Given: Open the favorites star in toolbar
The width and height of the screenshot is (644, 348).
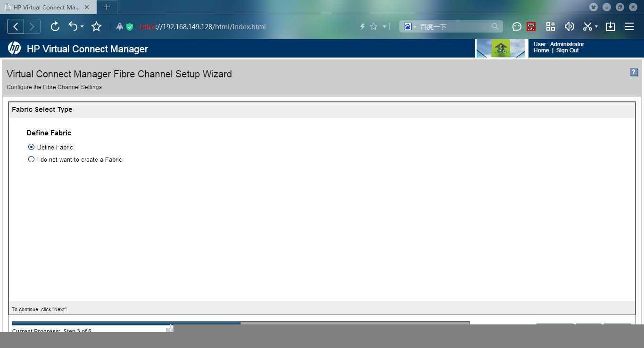Looking at the screenshot, I should point(96,26).
